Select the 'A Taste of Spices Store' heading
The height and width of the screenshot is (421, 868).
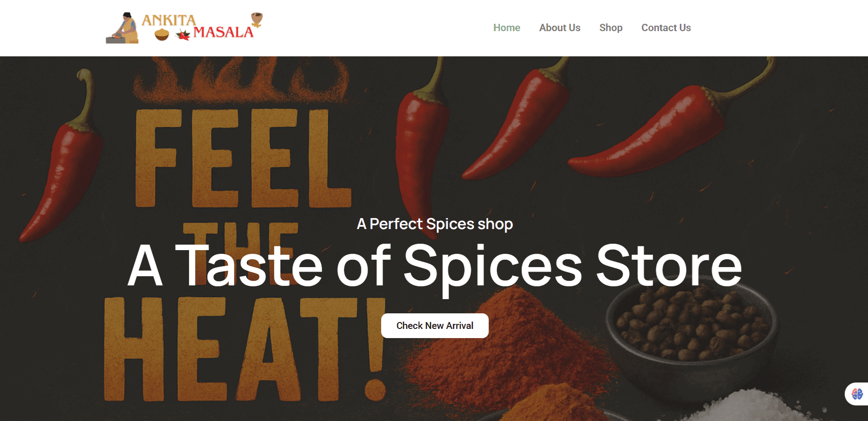point(434,265)
